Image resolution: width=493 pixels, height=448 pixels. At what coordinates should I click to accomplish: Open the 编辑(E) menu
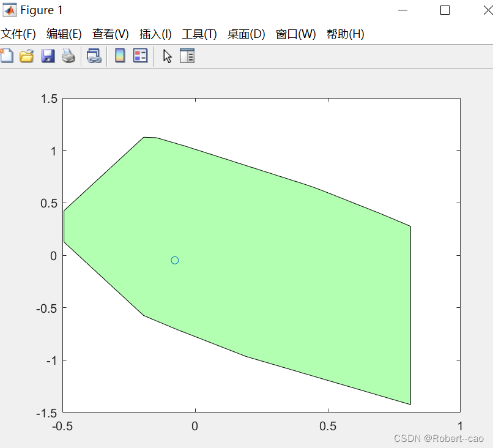coord(64,34)
